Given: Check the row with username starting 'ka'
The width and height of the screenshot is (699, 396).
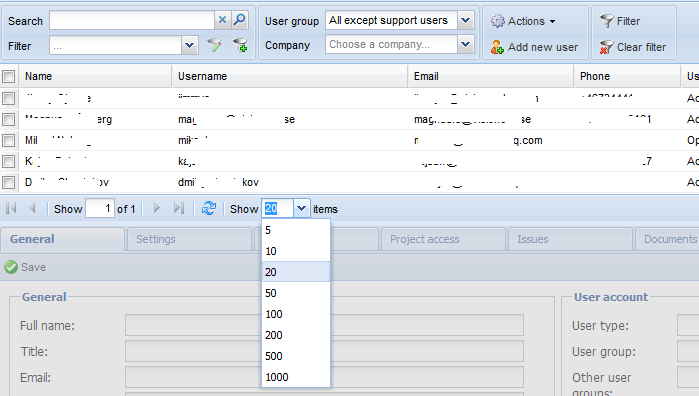Looking at the screenshot, I should tap(8, 161).
